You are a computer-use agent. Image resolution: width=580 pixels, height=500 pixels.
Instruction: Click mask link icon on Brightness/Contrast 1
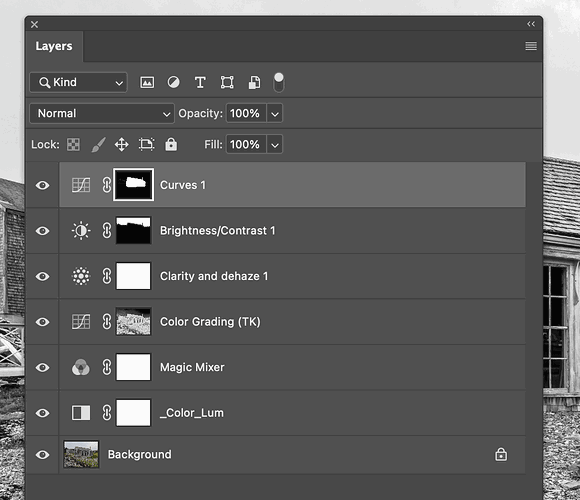[x=107, y=231]
